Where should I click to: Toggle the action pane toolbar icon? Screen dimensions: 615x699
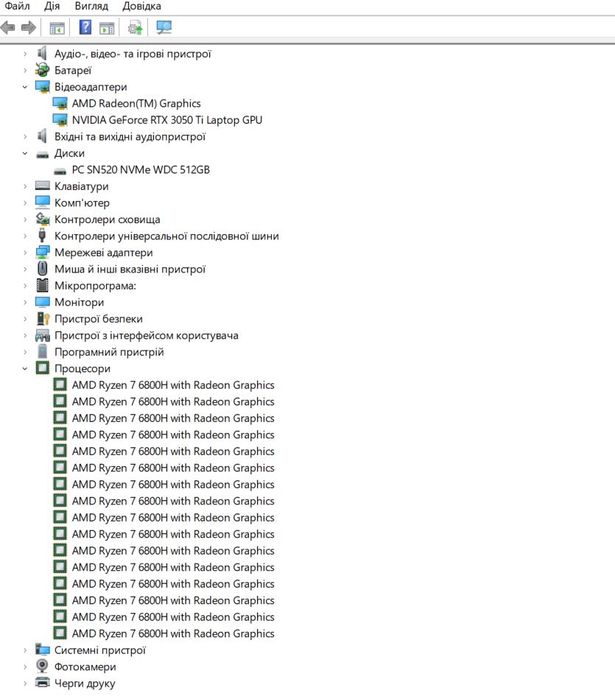(107, 28)
